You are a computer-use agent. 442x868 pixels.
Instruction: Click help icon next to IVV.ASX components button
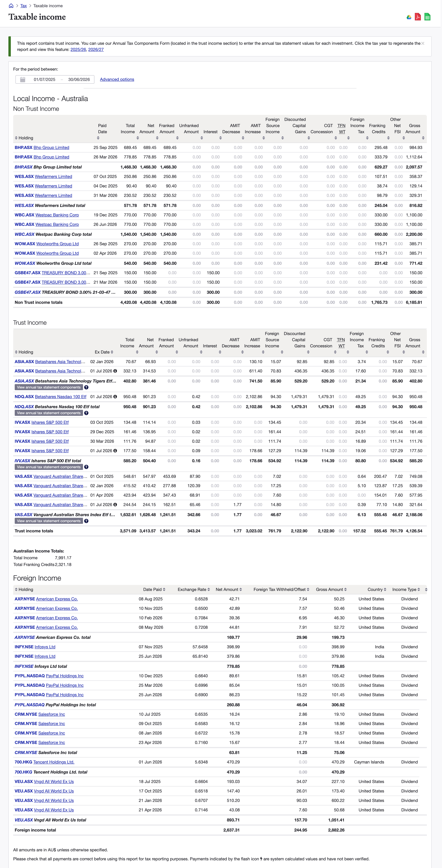86,467
